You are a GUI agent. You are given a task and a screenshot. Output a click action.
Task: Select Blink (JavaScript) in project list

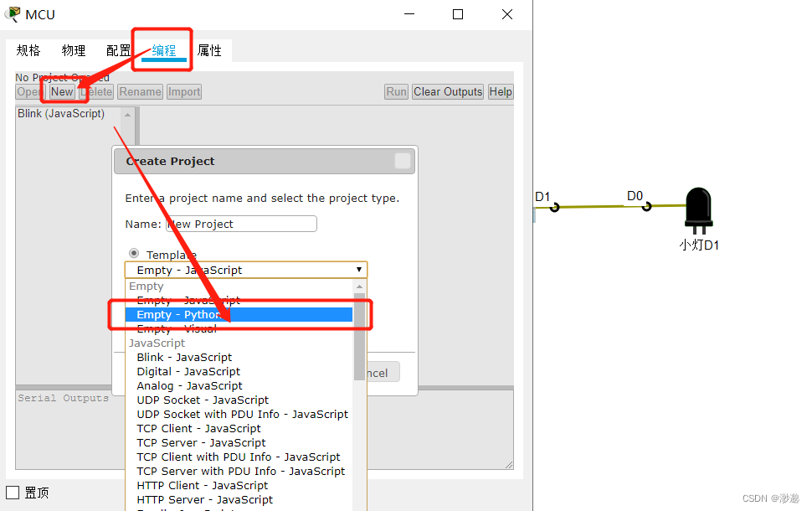click(61, 113)
